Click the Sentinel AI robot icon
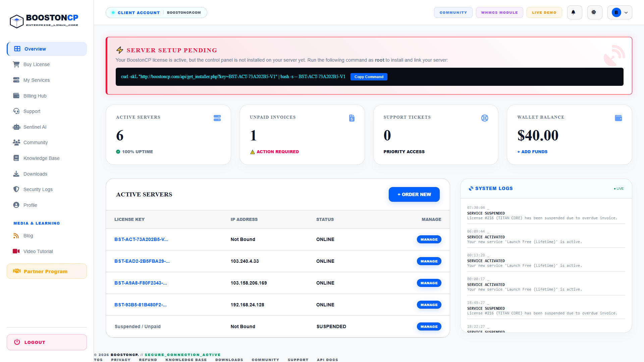Image resolution: width=644 pixels, height=362 pixels. pyautogui.click(x=16, y=127)
